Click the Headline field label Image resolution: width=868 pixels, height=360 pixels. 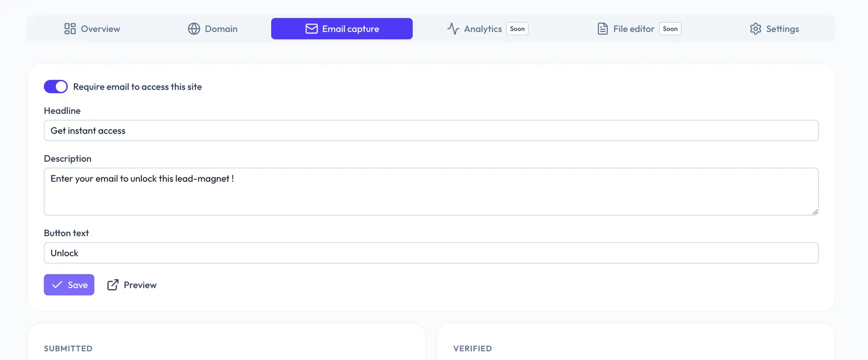pos(62,111)
